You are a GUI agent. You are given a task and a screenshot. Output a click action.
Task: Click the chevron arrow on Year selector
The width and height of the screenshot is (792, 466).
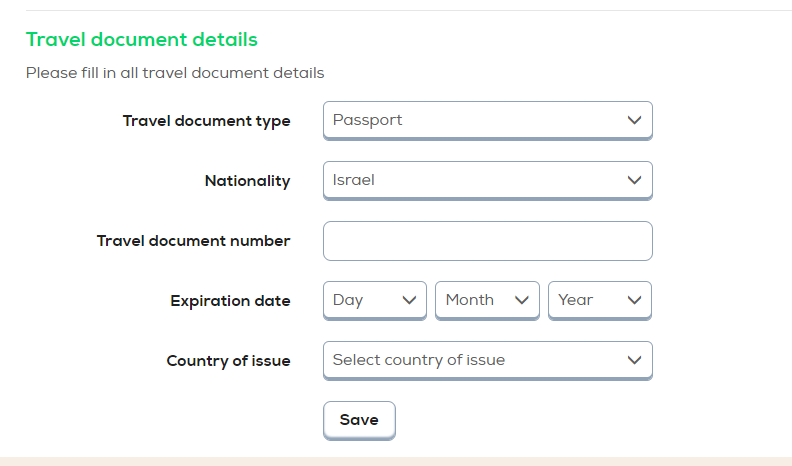point(634,300)
